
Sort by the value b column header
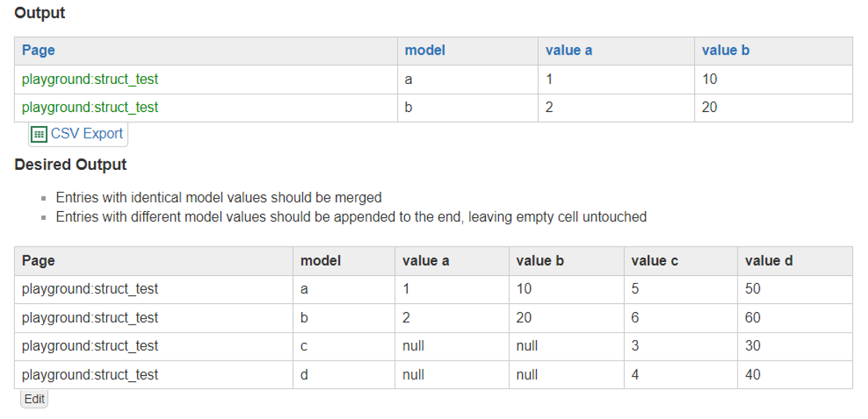pyautogui.click(x=726, y=51)
